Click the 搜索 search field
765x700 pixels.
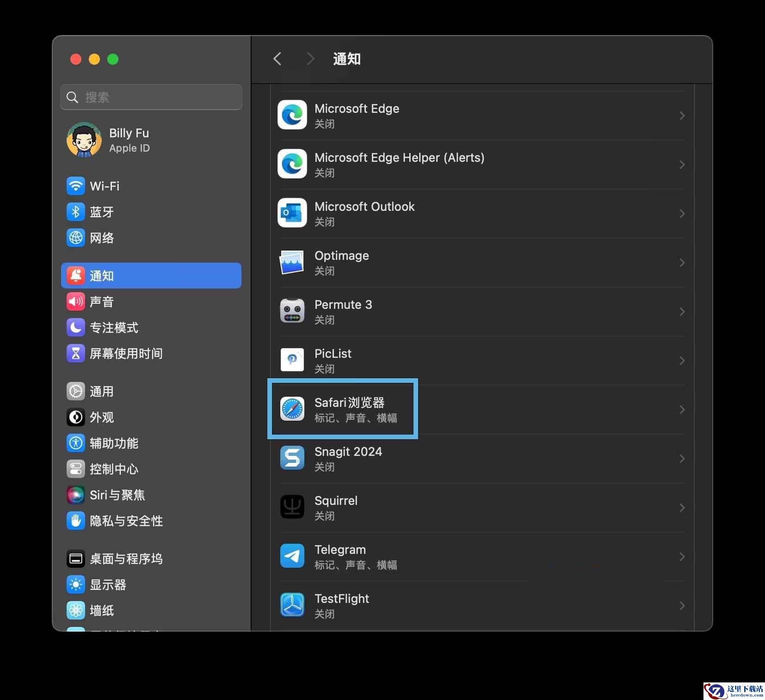151,97
